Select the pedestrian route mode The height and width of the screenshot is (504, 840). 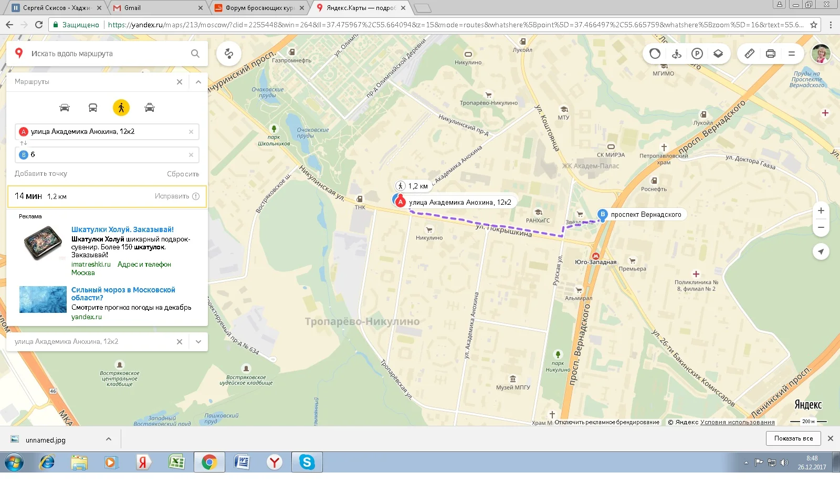pos(121,108)
